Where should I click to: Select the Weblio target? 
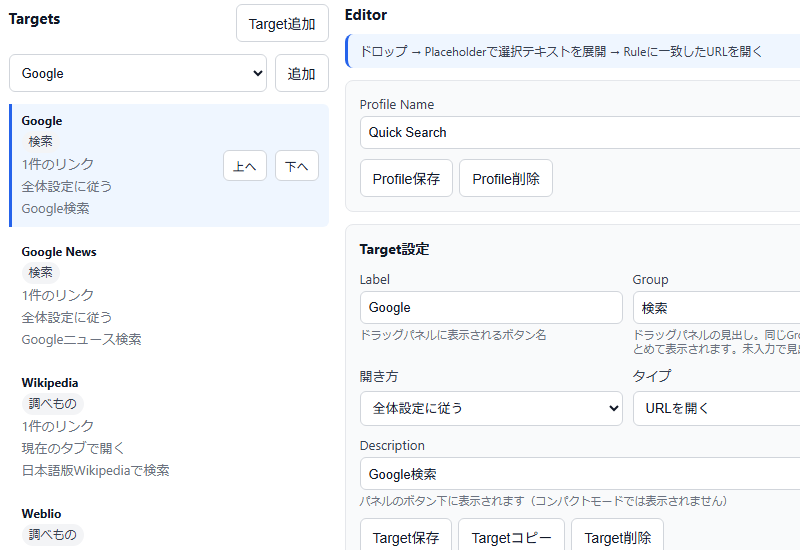pos(169,524)
